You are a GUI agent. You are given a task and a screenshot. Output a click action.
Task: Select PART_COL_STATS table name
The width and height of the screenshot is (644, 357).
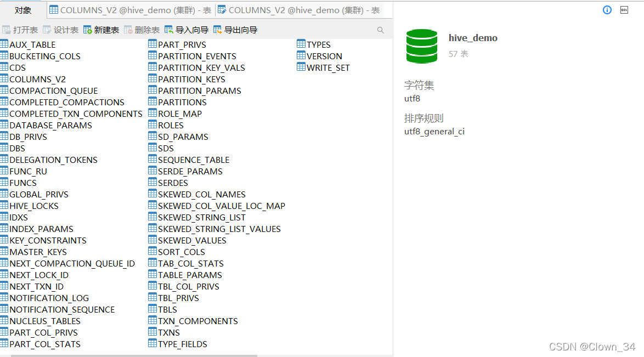click(x=45, y=344)
